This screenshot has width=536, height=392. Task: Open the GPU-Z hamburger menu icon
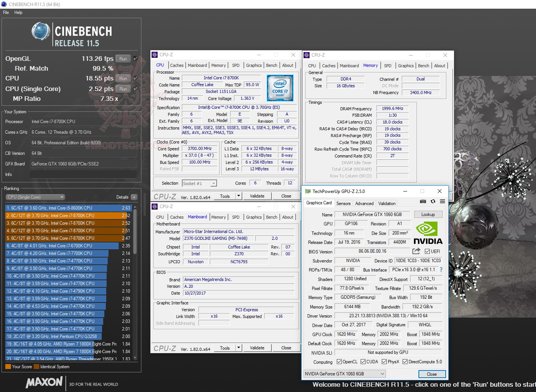point(442,201)
